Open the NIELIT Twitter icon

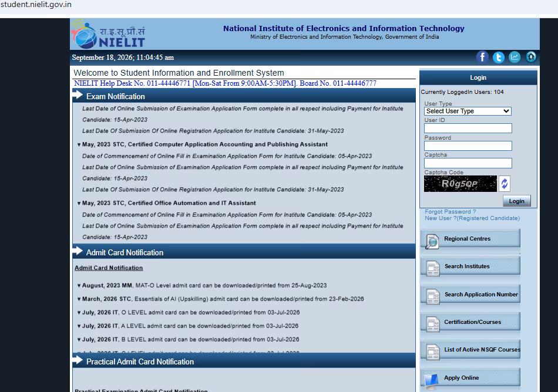click(x=498, y=58)
